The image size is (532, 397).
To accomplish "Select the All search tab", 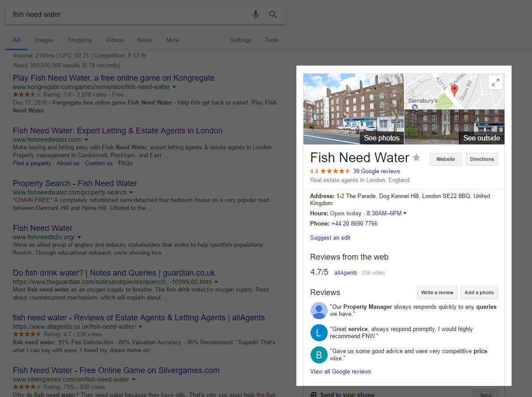I will click(16, 40).
